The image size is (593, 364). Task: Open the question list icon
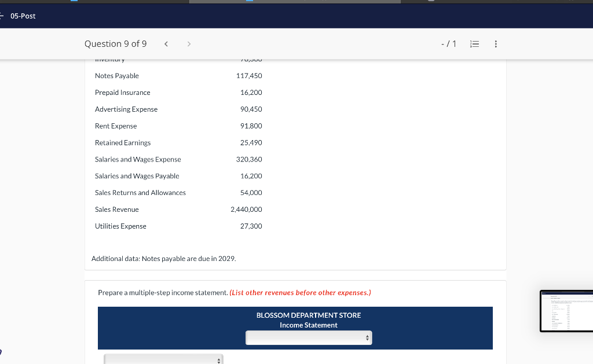474,44
